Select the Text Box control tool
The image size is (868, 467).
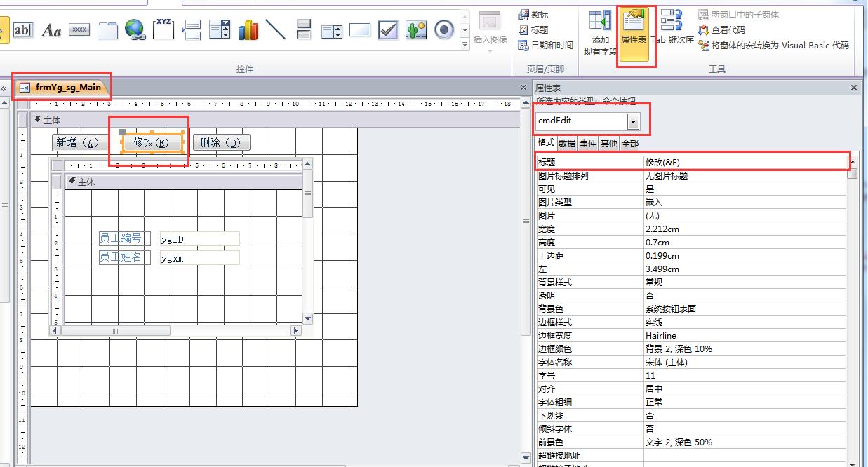[x=22, y=30]
